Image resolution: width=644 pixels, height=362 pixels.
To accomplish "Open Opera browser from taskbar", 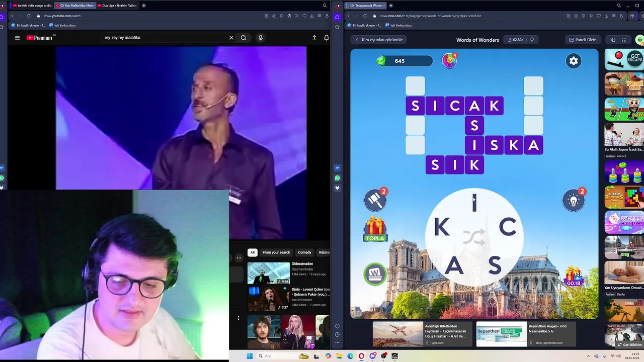I will (x=361, y=356).
